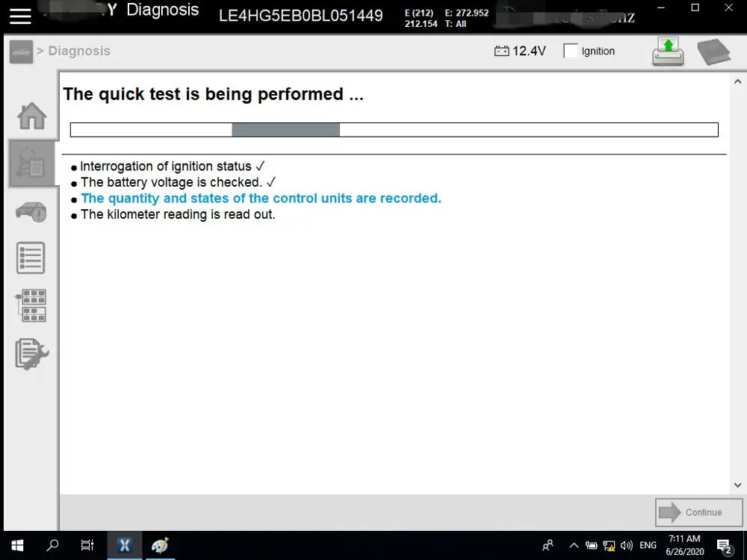747x560 pixels.
Task: Open the People taskbar icon
Action: tap(548, 545)
